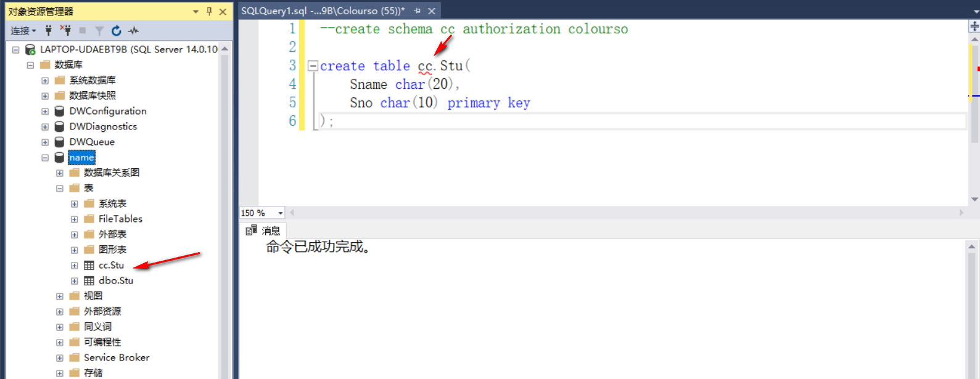
Task: Click the Object Explorer scroll up arrow
Action: (x=224, y=49)
